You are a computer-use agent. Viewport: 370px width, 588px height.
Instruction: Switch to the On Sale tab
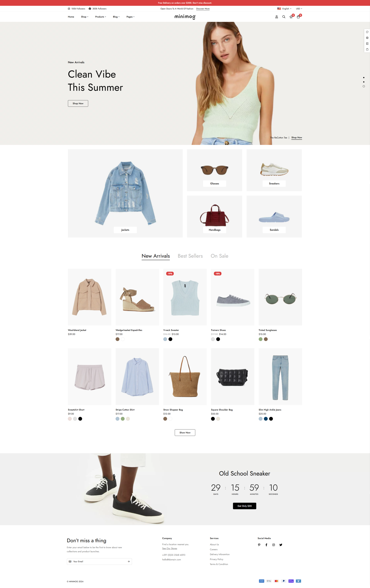coord(219,256)
